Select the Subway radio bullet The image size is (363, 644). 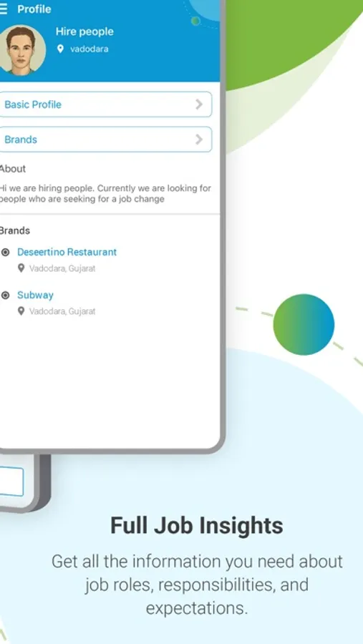(x=5, y=296)
